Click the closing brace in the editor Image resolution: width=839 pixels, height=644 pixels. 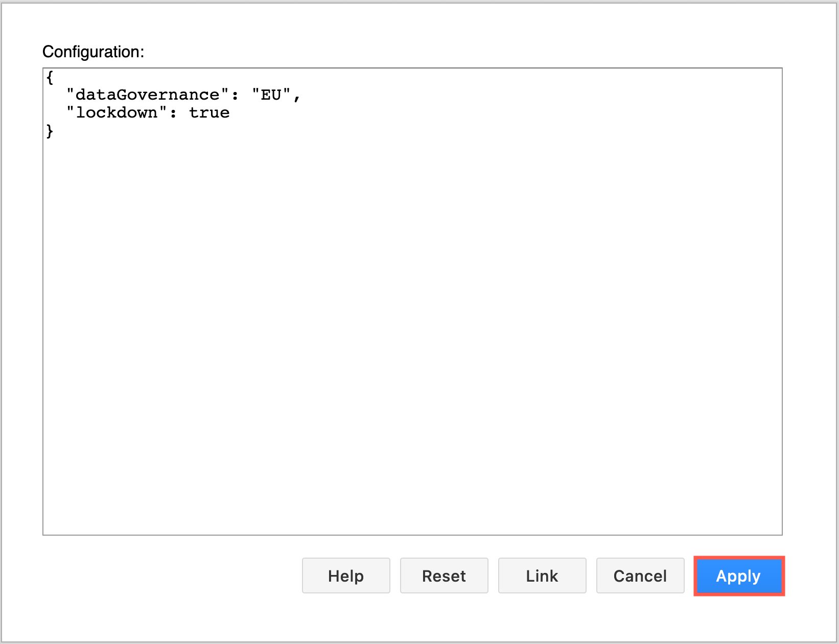pos(50,131)
